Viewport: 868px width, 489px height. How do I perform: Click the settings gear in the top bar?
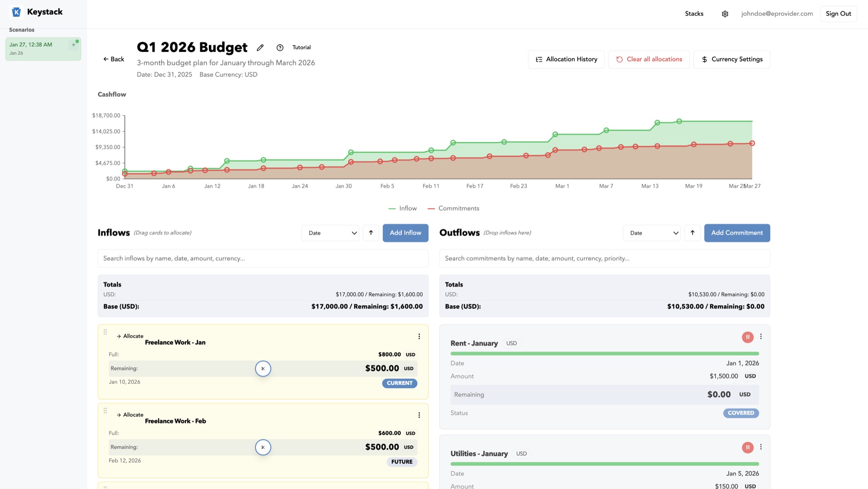coord(725,14)
